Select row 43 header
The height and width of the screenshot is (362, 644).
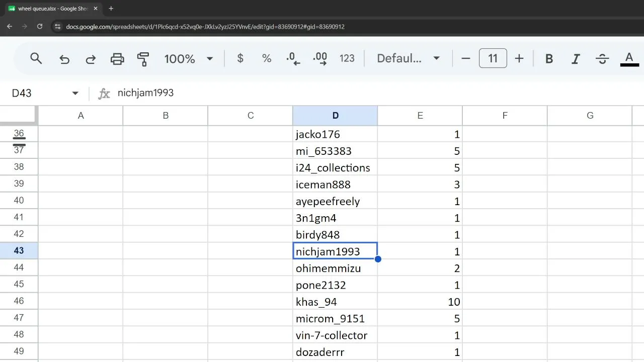[19, 250]
